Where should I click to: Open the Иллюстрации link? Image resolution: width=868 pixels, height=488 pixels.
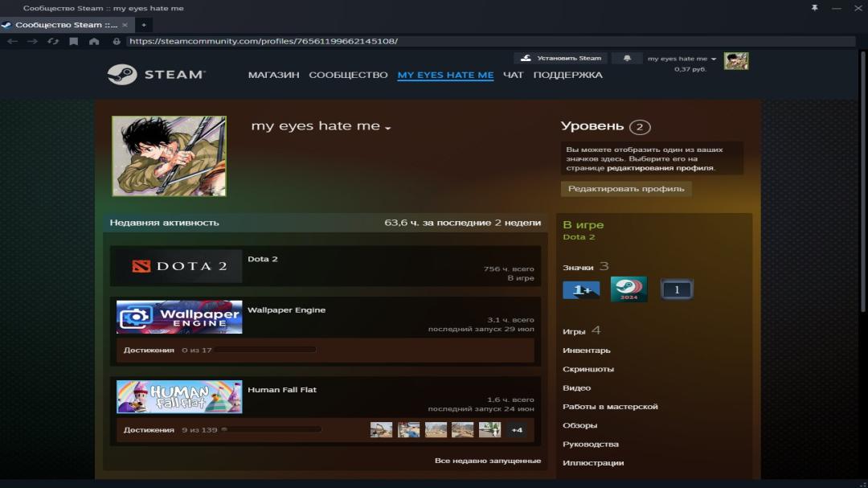pyautogui.click(x=593, y=462)
